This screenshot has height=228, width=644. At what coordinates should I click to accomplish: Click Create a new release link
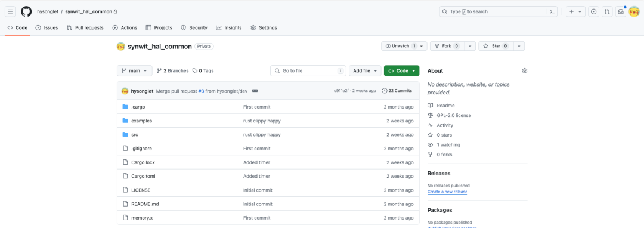447,192
